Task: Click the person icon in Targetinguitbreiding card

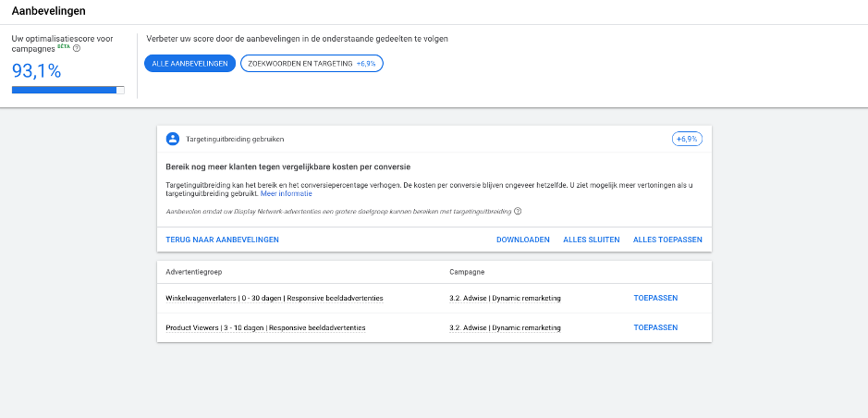Action: coord(172,139)
